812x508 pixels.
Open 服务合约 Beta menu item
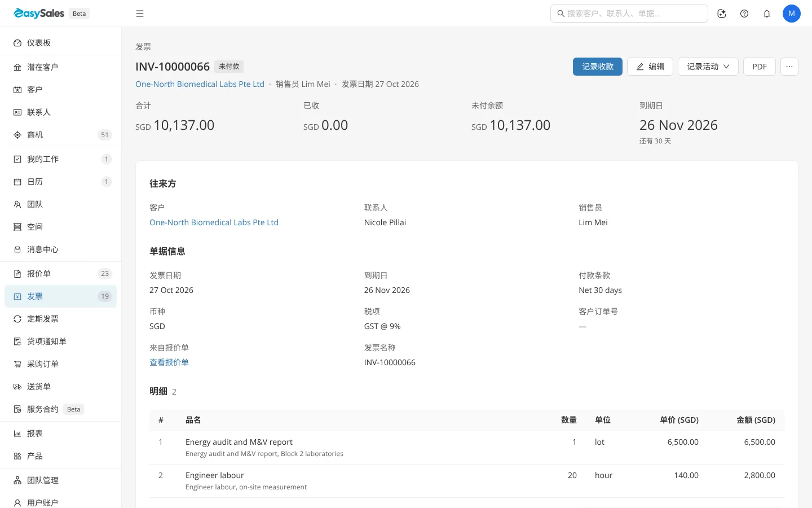point(60,409)
